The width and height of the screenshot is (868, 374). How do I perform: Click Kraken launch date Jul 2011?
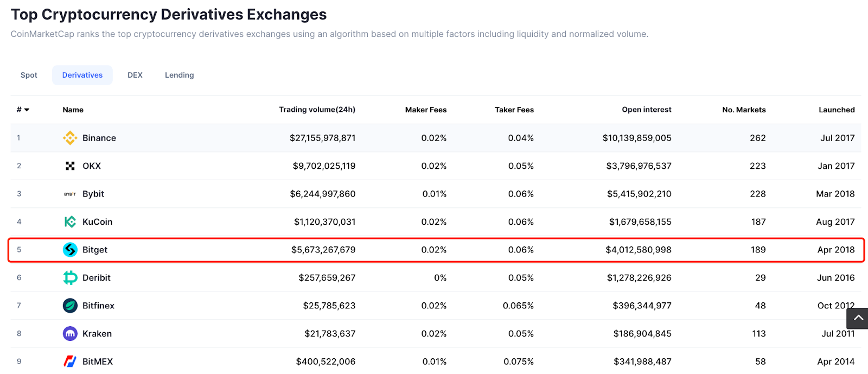click(838, 333)
